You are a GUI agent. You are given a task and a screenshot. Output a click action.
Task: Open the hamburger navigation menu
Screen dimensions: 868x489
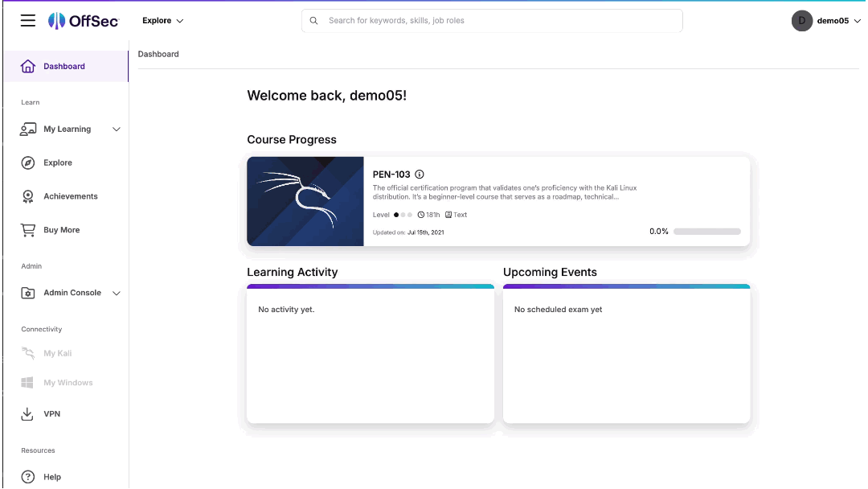click(x=27, y=20)
